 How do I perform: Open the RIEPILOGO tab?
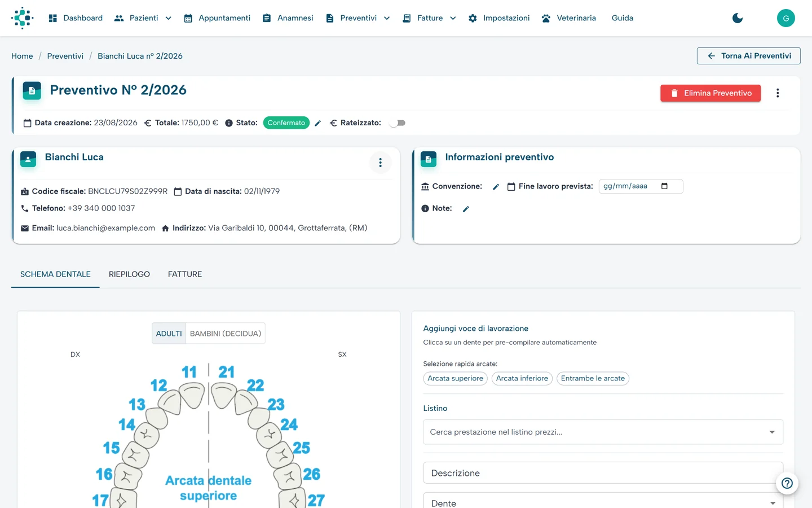point(129,274)
